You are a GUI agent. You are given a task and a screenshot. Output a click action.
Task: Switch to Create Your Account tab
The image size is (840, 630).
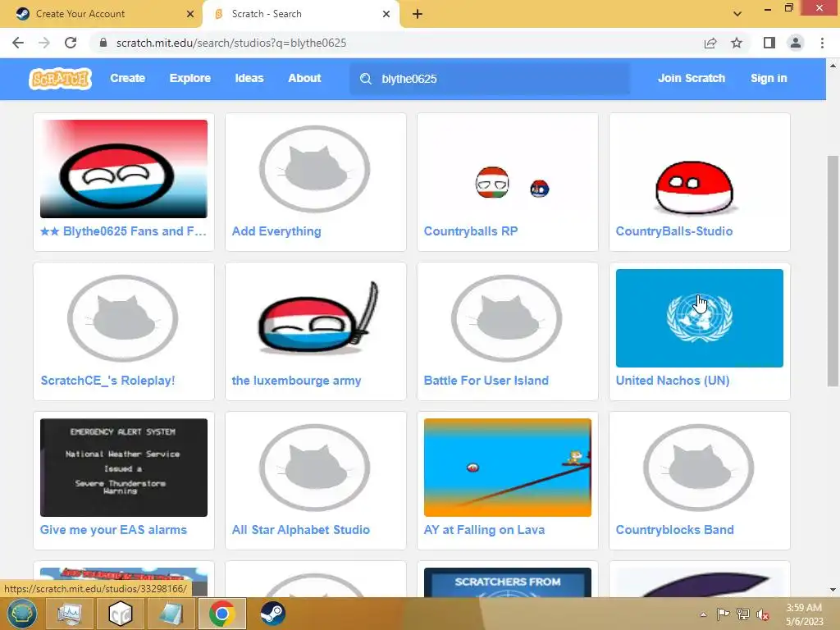pos(100,14)
